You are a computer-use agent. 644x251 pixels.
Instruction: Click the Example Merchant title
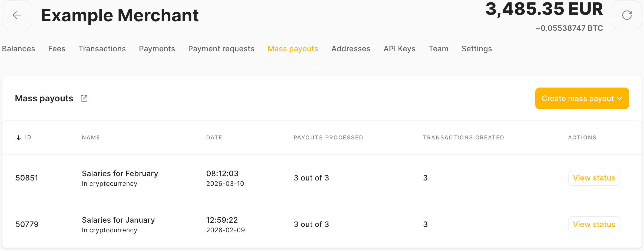click(120, 15)
